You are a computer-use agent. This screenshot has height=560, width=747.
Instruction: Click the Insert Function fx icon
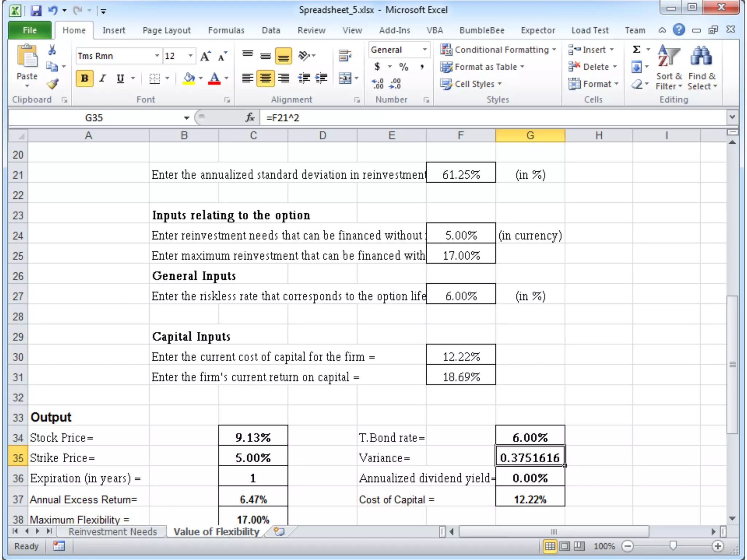pyautogui.click(x=250, y=118)
